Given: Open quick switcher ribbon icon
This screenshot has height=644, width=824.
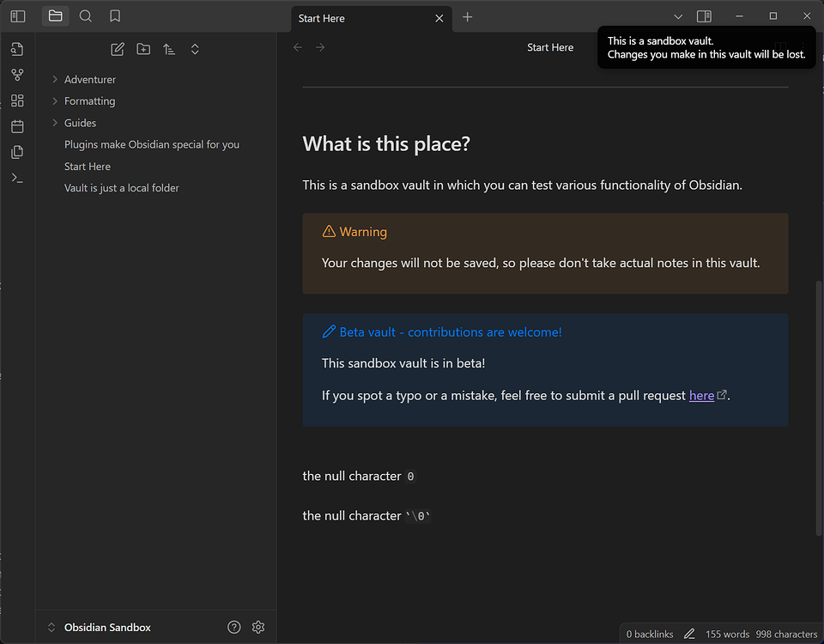Looking at the screenshot, I should tap(17, 49).
